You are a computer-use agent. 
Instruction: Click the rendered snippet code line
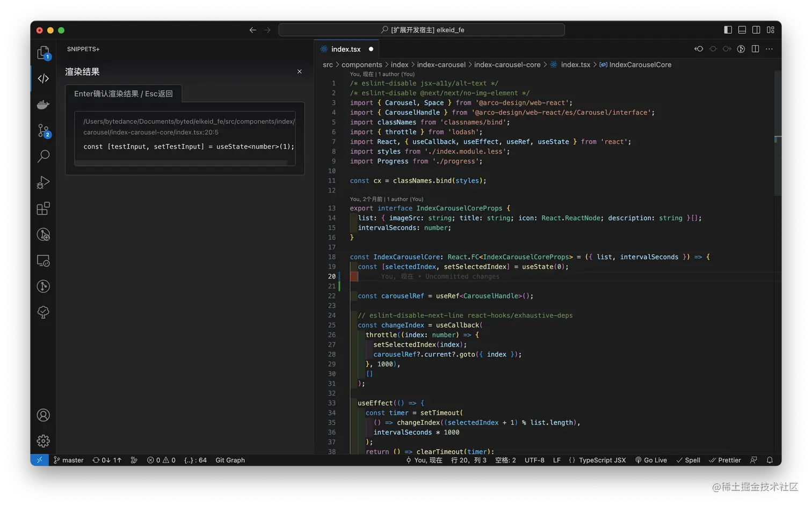pyautogui.click(x=189, y=146)
